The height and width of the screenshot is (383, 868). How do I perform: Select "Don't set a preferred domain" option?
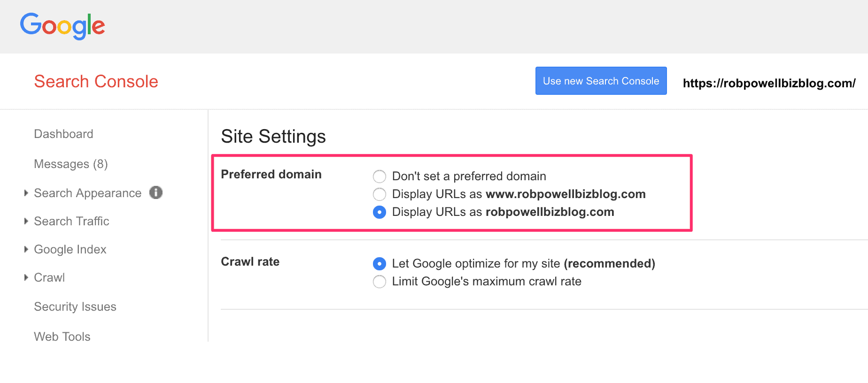coord(380,176)
